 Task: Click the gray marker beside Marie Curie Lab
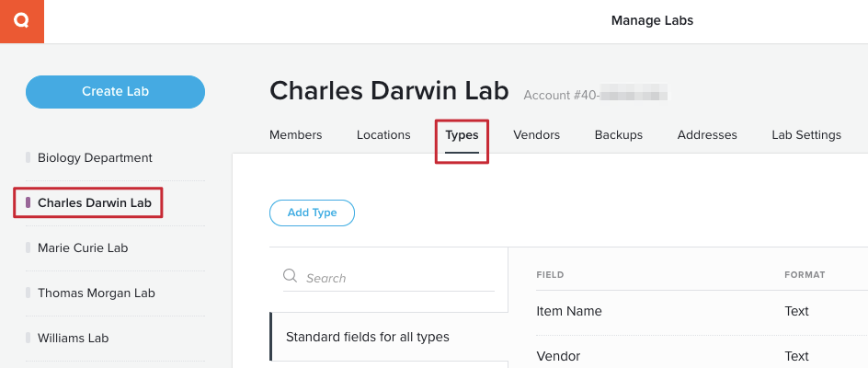point(29,247)
